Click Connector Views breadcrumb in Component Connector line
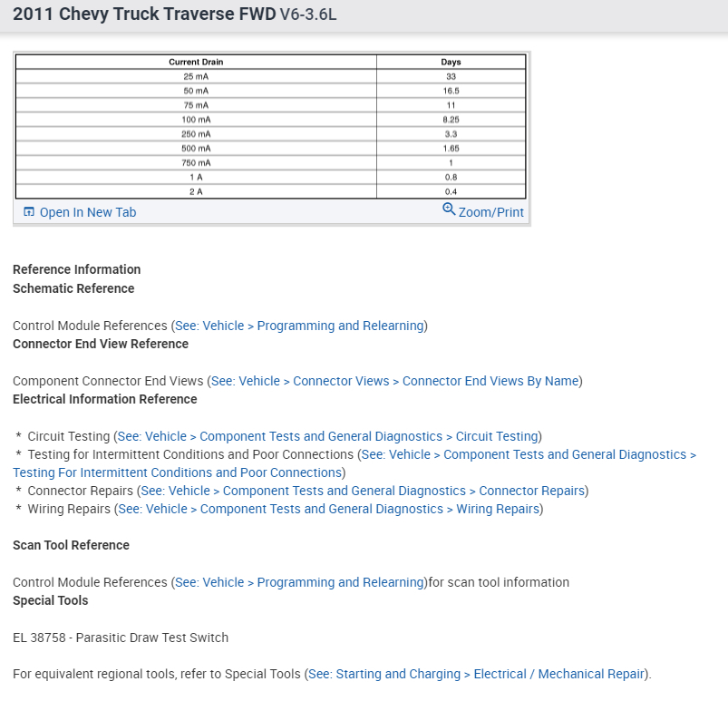Viewport: 728px width, 701px height. (341, 381)
